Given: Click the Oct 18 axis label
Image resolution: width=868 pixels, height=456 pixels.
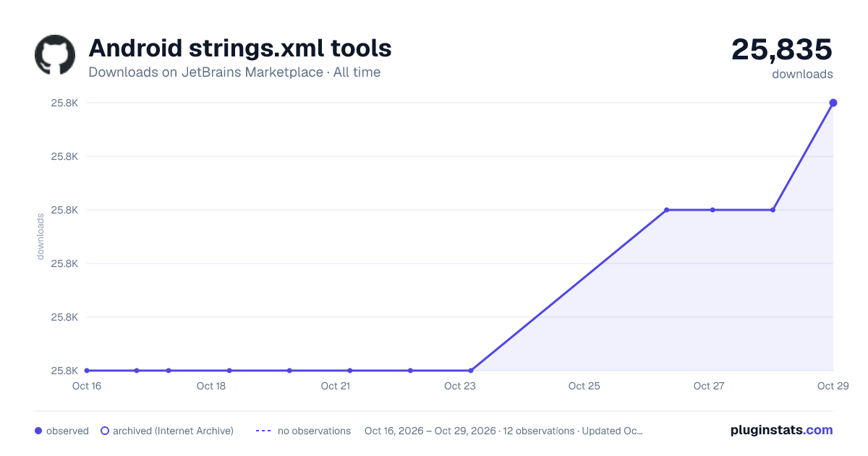Looking at the screenshot, I should point(211,386).
